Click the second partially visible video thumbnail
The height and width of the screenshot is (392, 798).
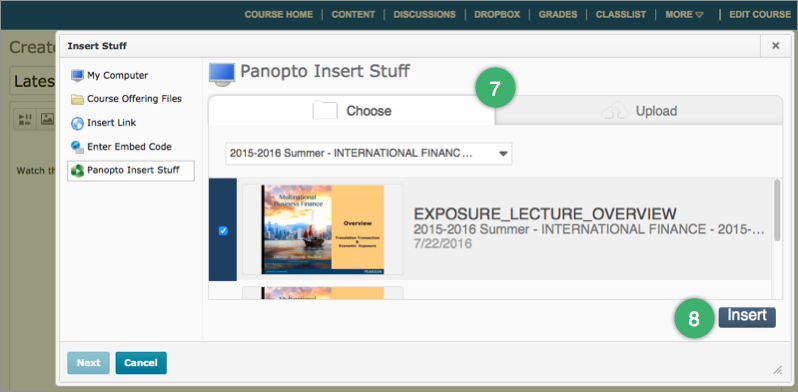coord(323,293)
